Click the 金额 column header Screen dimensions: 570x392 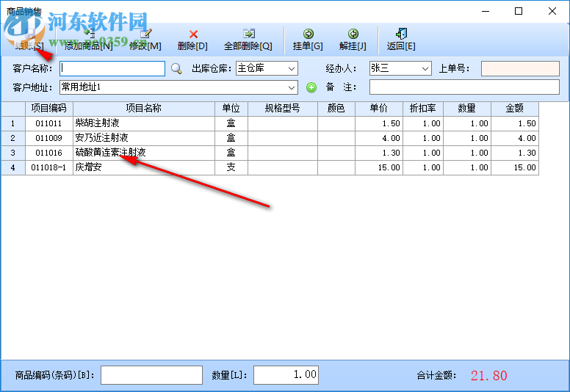pos(515,109)
